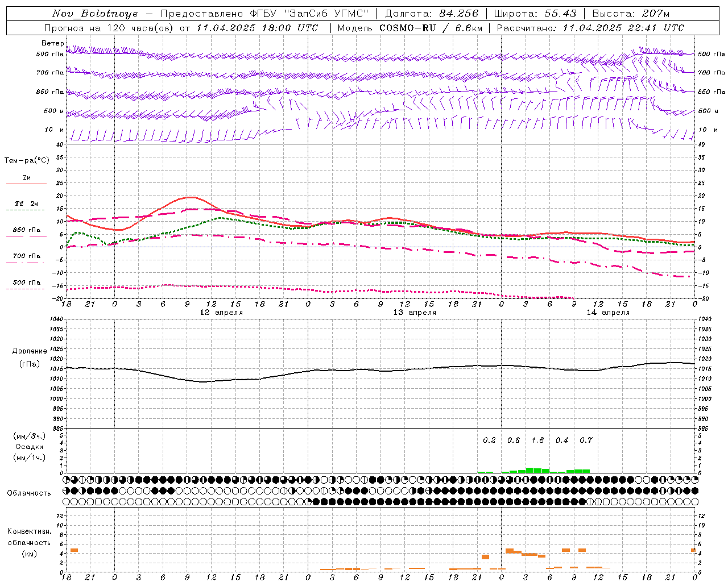
Task: Select the model label COSMO-RU / 6.6км
Action: [431, 28]
